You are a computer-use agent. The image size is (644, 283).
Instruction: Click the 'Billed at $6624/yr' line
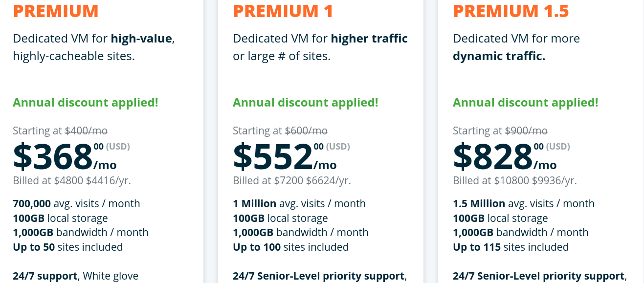click(x=292, y=181)
